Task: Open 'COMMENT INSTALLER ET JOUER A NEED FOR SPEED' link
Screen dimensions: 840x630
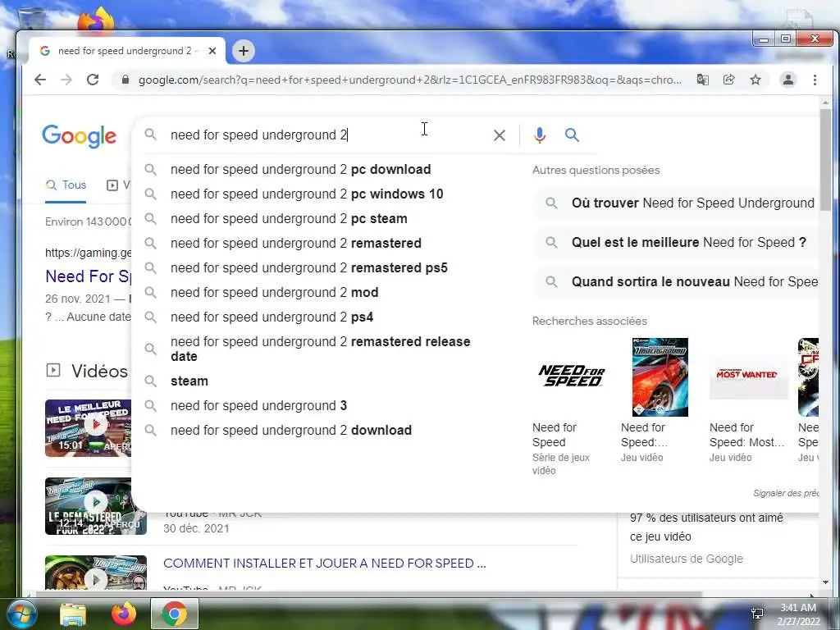Action: (325, 563)
